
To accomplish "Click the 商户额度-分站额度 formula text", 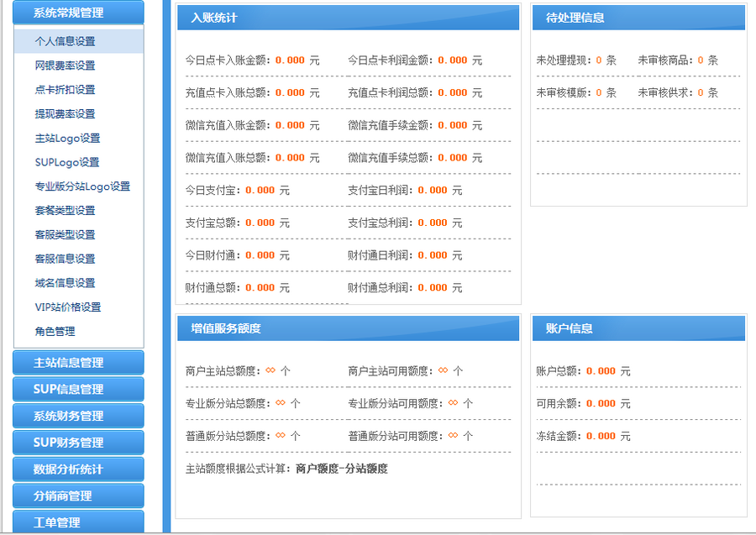I will coord(342,469).
